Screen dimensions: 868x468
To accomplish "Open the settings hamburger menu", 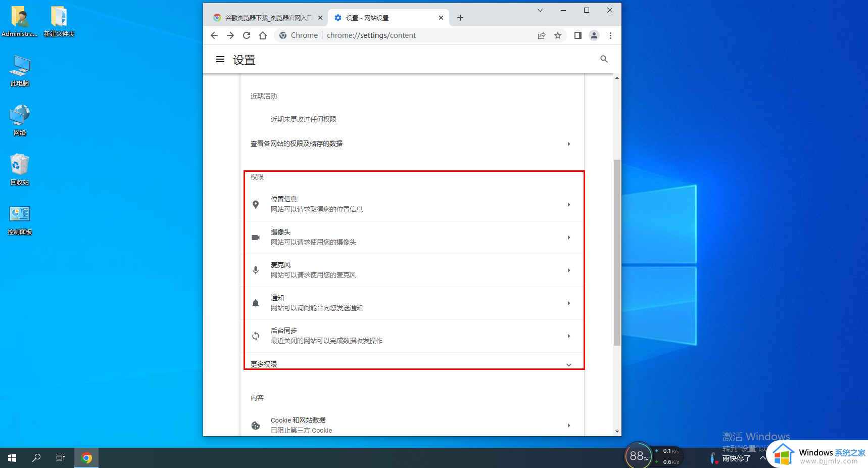I will [x=220, y=60].
